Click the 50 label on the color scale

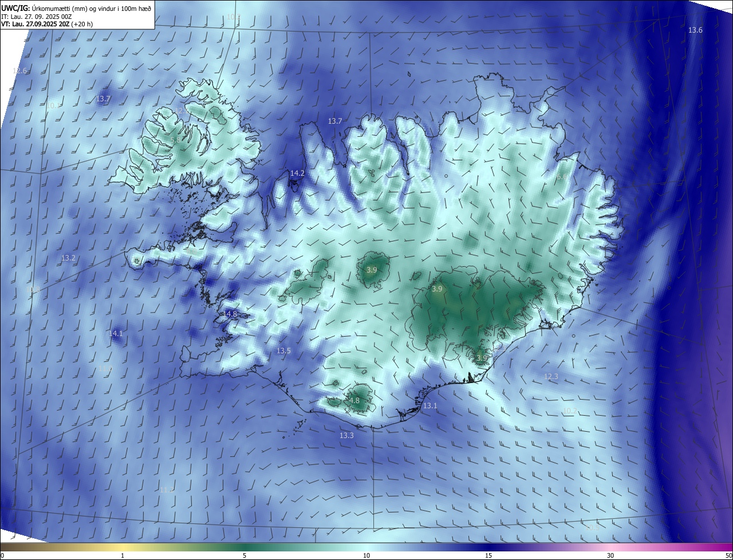(728, 556)
